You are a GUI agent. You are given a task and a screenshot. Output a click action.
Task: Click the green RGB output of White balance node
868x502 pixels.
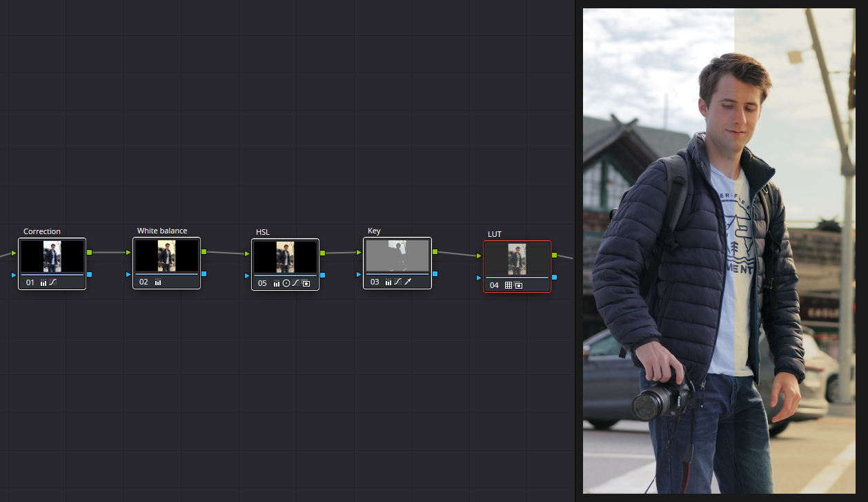pyautogui.click(x=204, y=252)
